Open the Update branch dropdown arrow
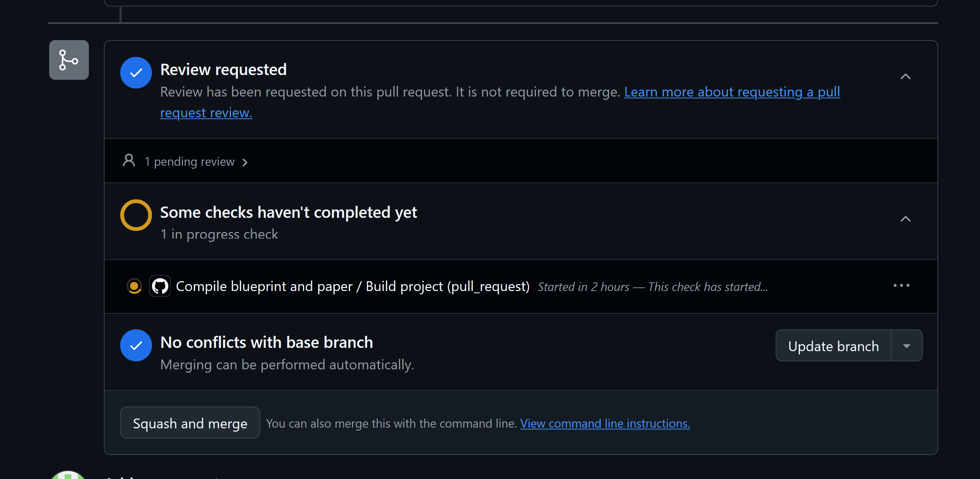The width and height of the screenshot is (980, 479). click(x=906, y=346)
